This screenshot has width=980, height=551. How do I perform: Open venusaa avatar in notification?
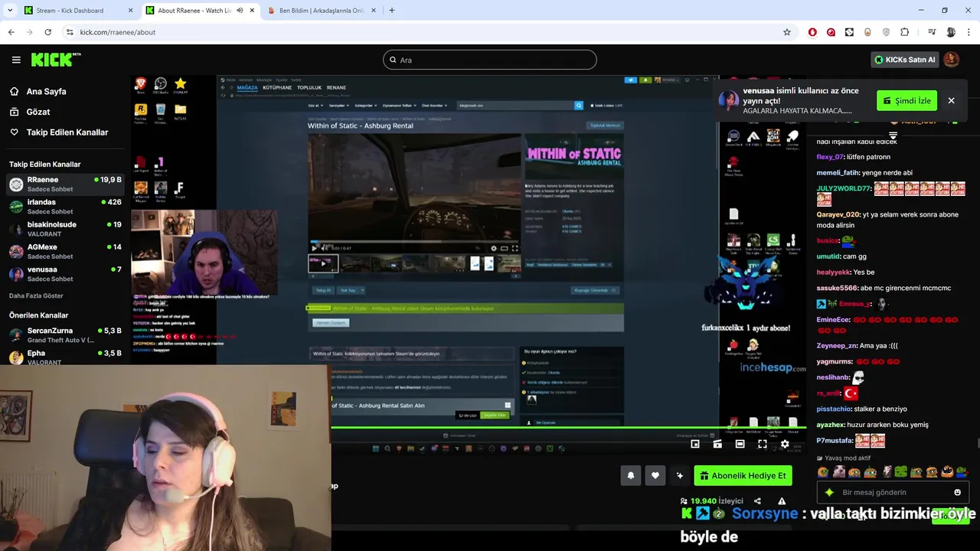click(729, 101)
